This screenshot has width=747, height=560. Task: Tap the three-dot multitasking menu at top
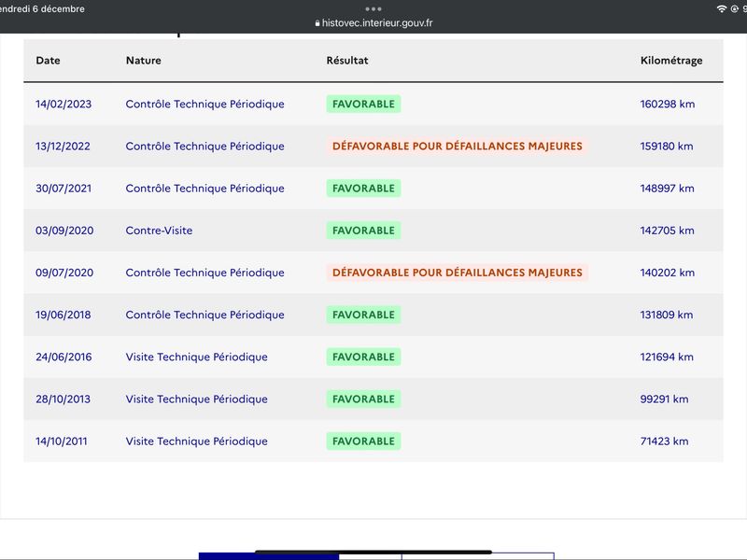coord(373,9)
